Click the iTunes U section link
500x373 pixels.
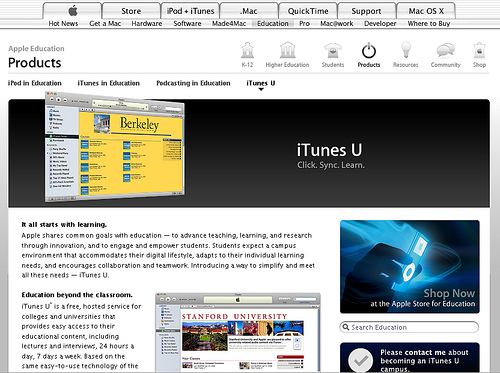coord(261,83)
